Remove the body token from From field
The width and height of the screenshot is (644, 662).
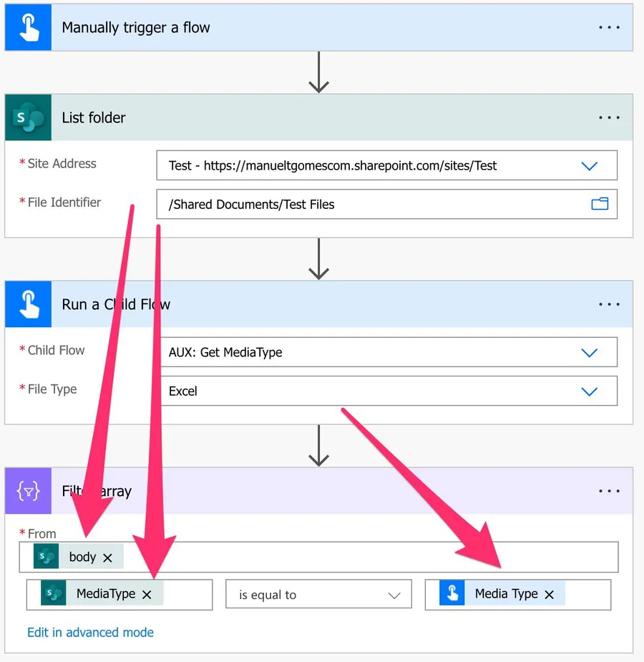107,558
